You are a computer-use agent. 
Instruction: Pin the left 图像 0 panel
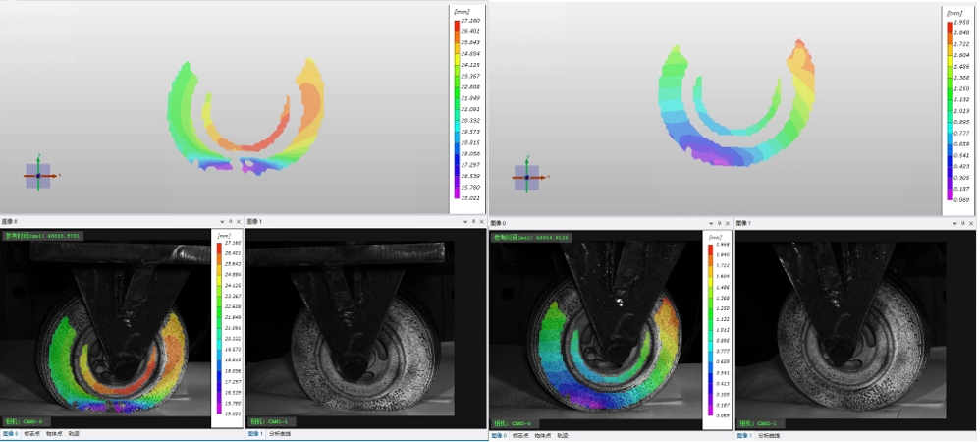[229, 222]
